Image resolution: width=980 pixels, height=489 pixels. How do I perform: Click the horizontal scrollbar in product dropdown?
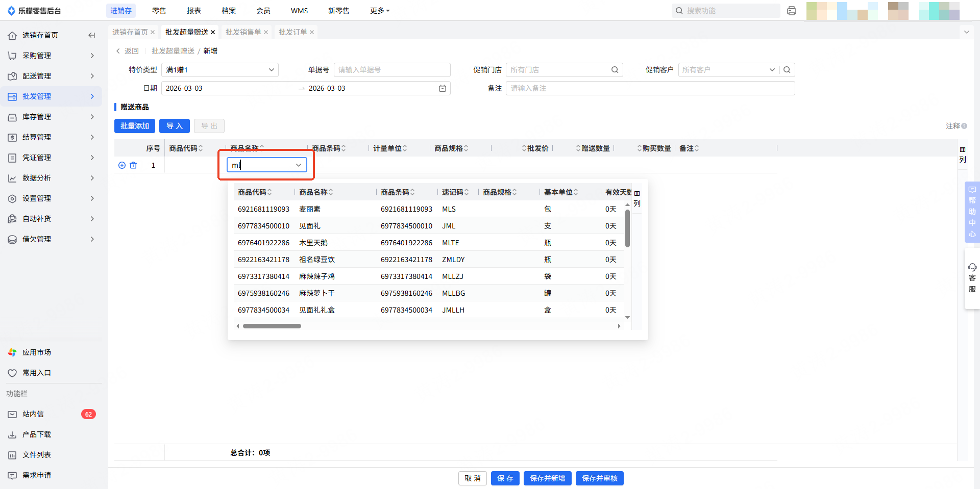272,326
